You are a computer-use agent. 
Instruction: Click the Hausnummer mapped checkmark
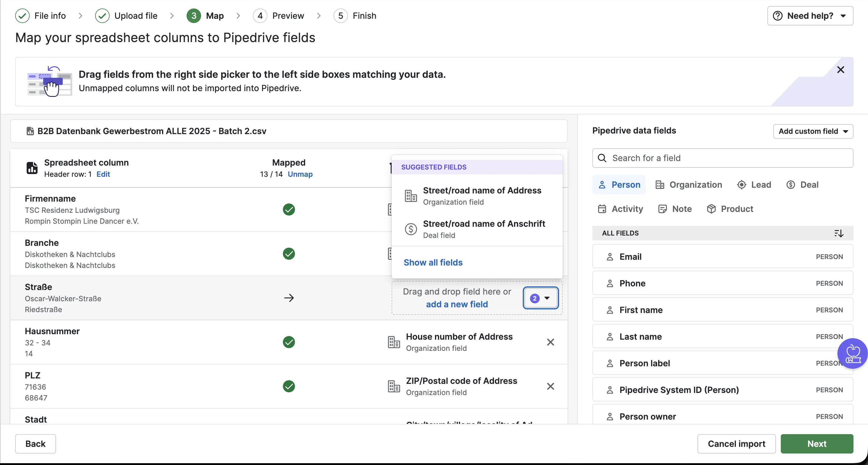[289, 342]
